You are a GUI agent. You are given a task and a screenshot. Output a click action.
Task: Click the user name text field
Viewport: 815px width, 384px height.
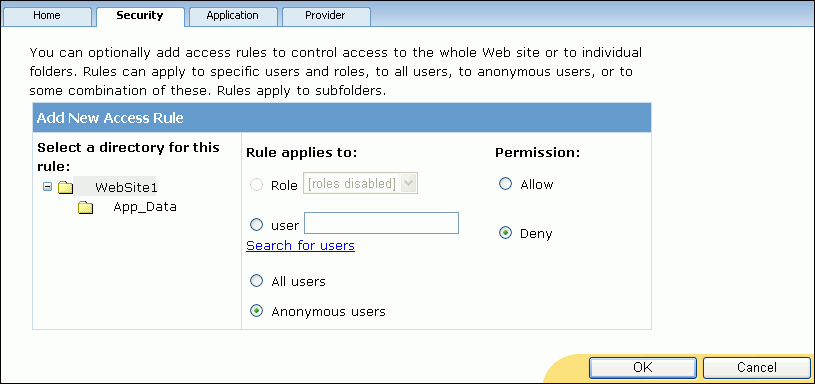(382, 223)
